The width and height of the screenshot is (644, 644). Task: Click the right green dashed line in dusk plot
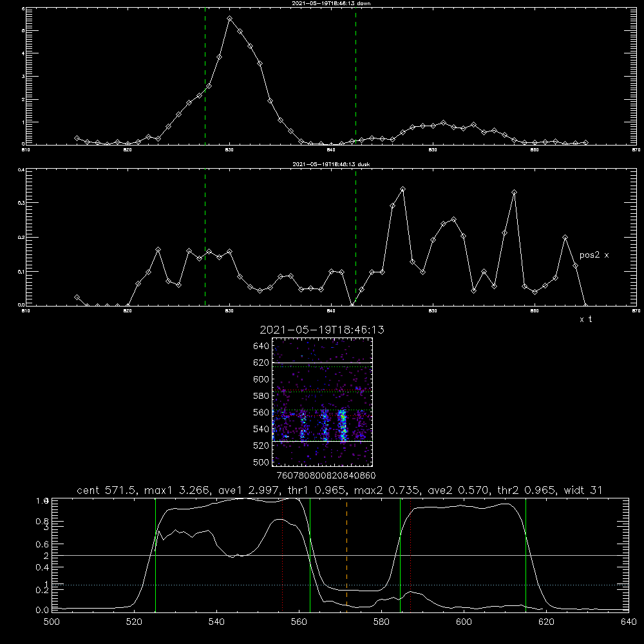tap(355, 238)
